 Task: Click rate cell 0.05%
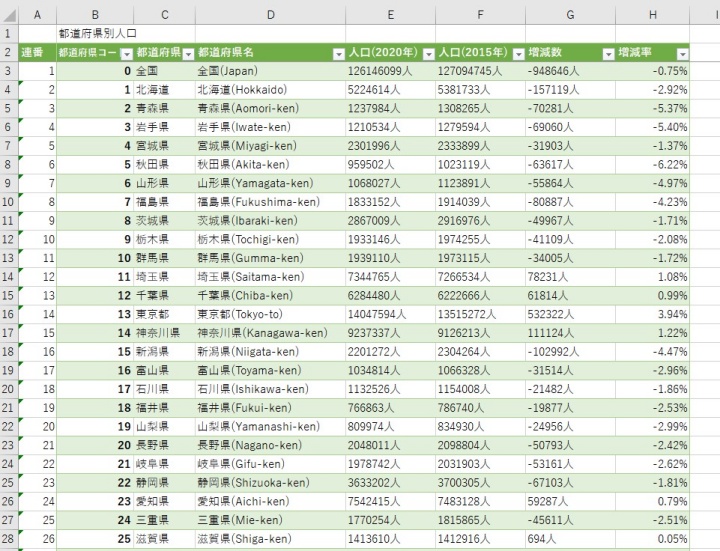coord(652,539)
